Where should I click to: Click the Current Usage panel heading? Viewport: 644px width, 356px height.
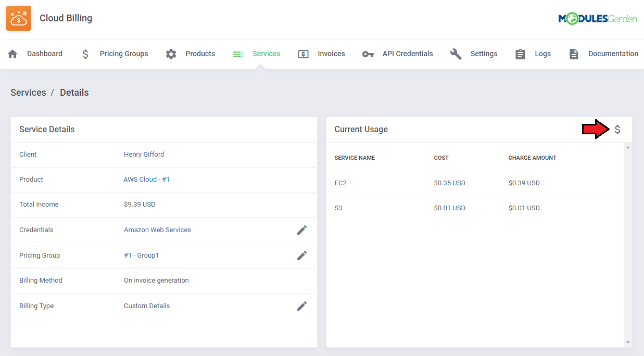point(361,129)
